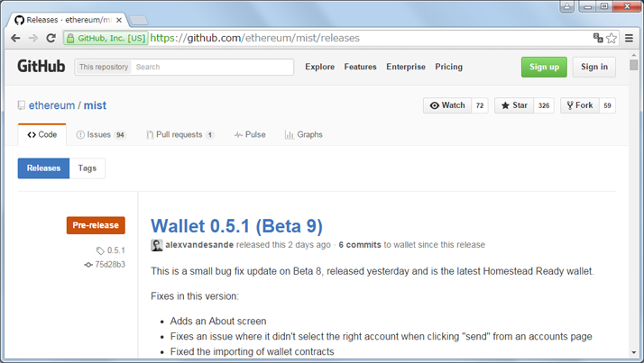Open the ethereum owner link

pos(51,105)
